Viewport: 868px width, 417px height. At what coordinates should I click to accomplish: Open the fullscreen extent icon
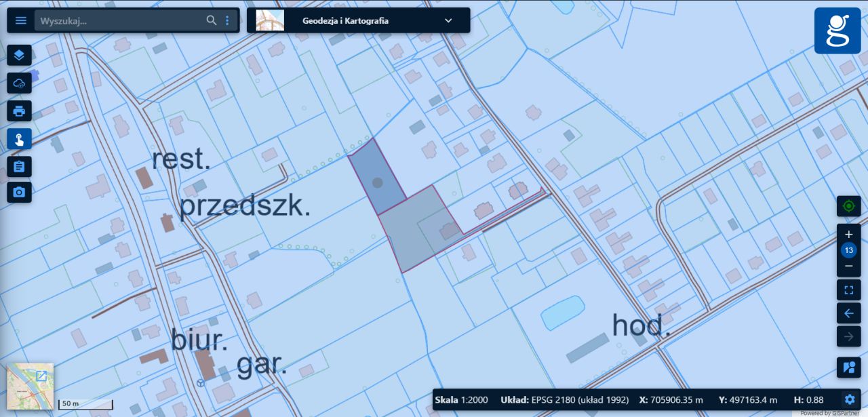click(x=848, y=290)
